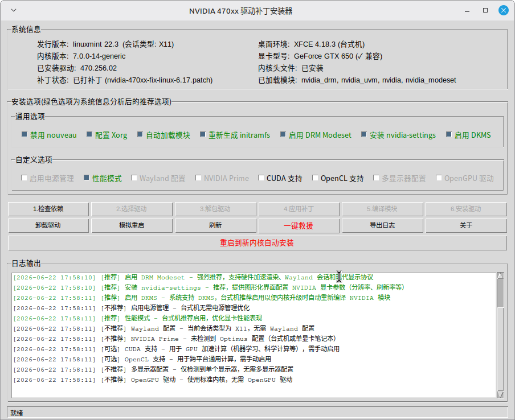This screenshot has width=515, height=420.
Task: Toggle 安装 nvidia-settings checkbox
Action: click(x=363, y=134)
